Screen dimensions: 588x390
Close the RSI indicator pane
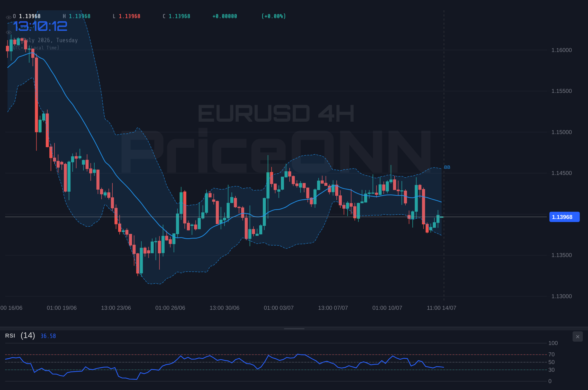pos(577,336)
